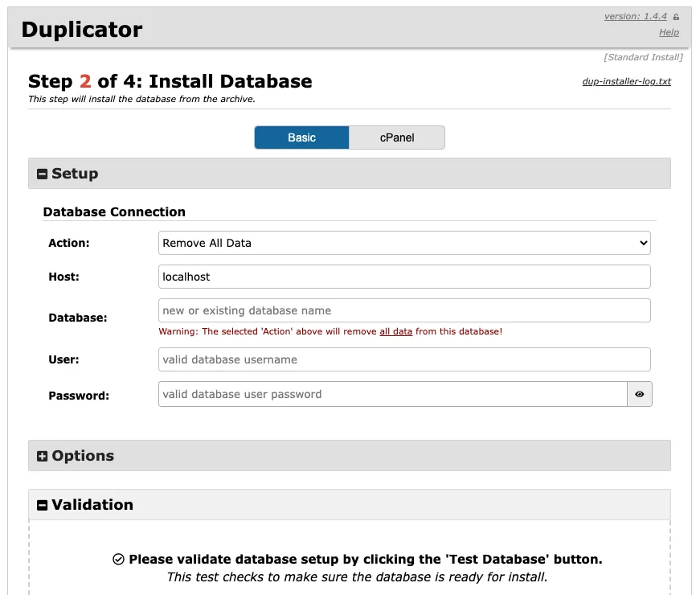The width and height of the screenshot is (700, 595).
Task: Expand the Options section plus icon
Action: coord(42,456)
